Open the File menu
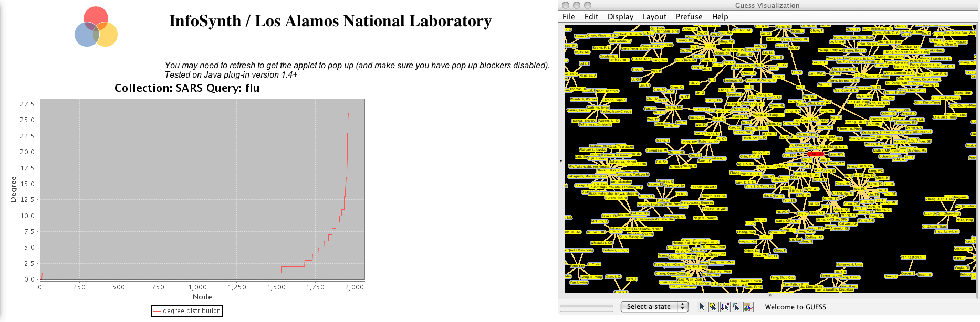Image resolution: width=980 pixels, height=322 pixels. [569, 17]
